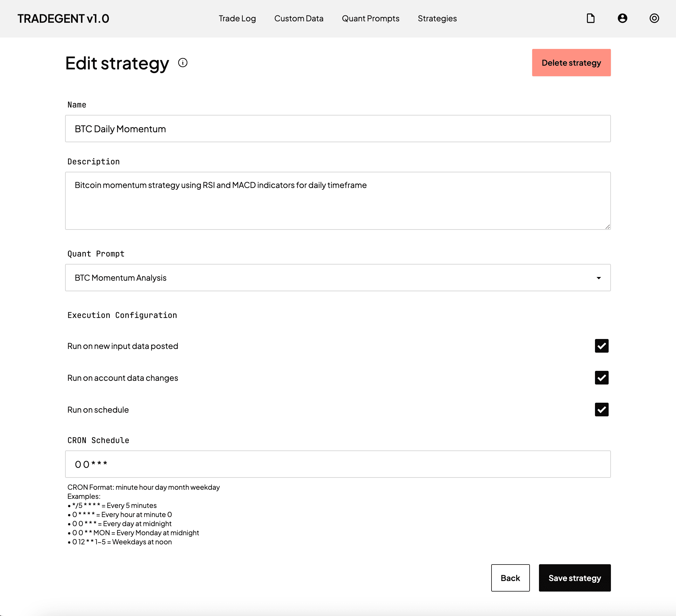This screenshot has height=616, width=676.
Task: Go to the Custom Data page
Action: click(x=299, y=18)
